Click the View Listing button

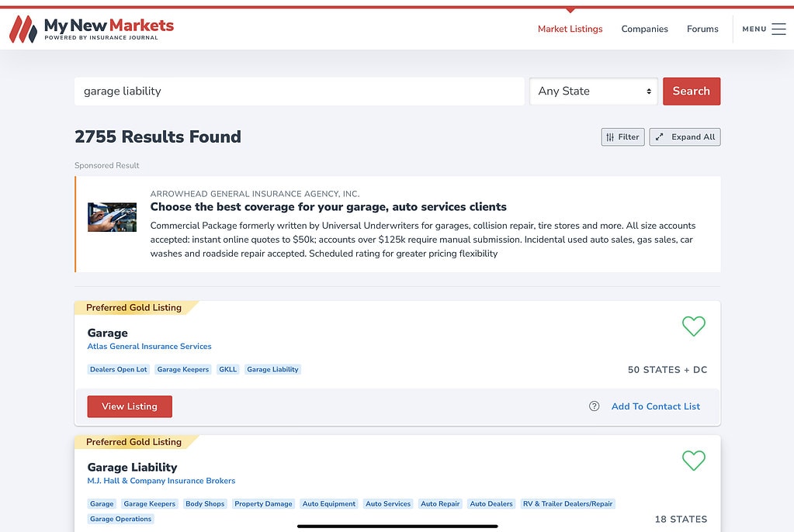[130, 406]
